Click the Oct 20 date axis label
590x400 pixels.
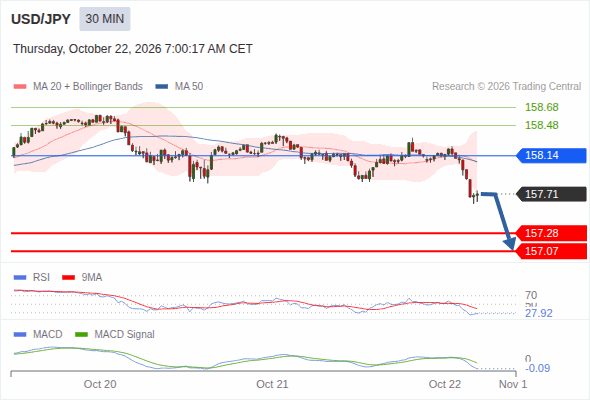pos(100,384)
